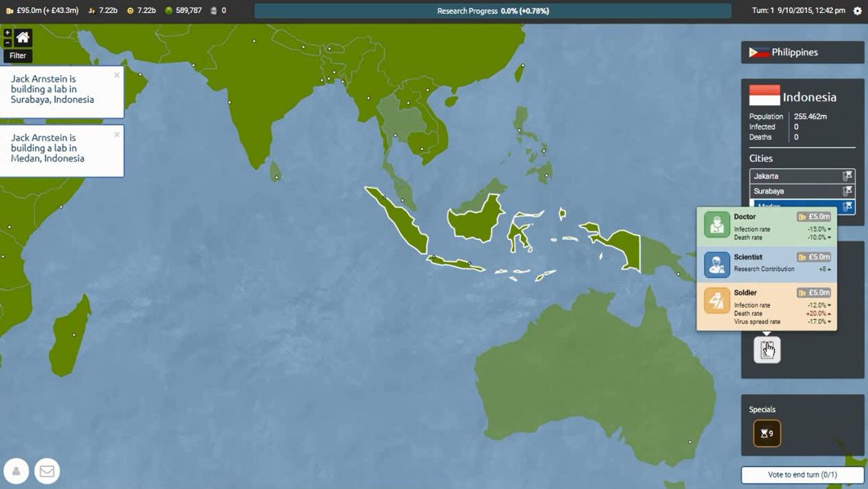The width and height of the screenshot is (868, 489).
Task: Close the Medan lab notification
Action: click(116, 135)
